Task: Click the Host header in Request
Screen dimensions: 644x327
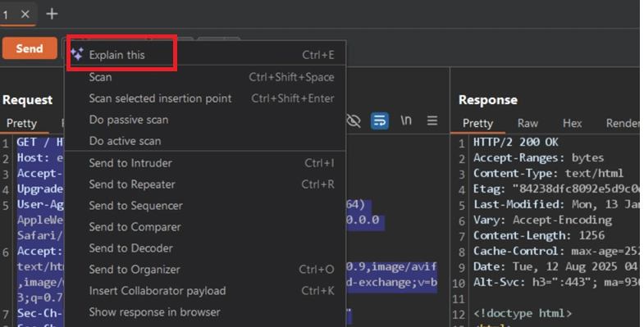Action: click(x=40, y=158)
